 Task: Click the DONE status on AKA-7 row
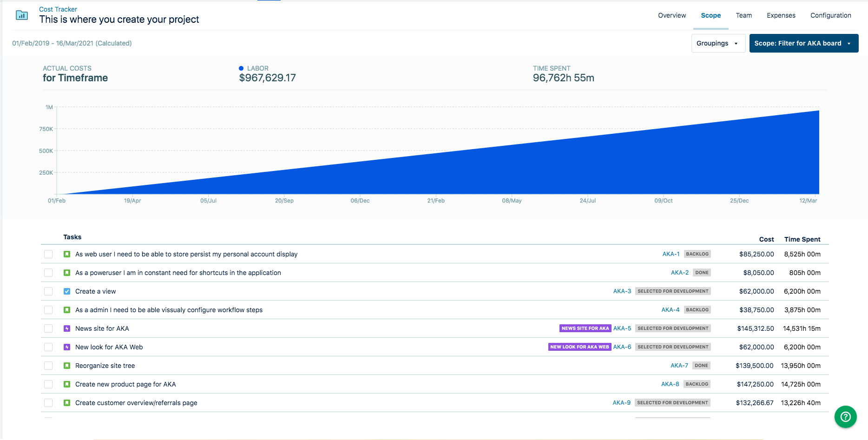[x=701, y=366]
